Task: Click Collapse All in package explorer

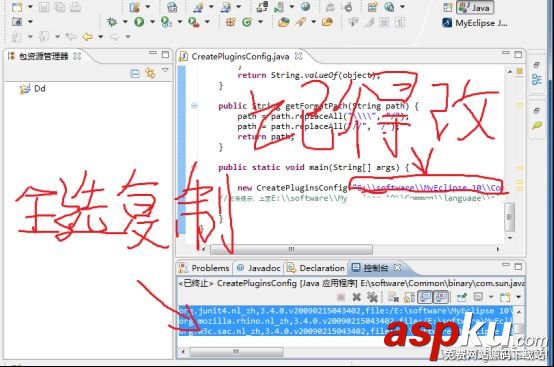Action: (x=135, y=73)
